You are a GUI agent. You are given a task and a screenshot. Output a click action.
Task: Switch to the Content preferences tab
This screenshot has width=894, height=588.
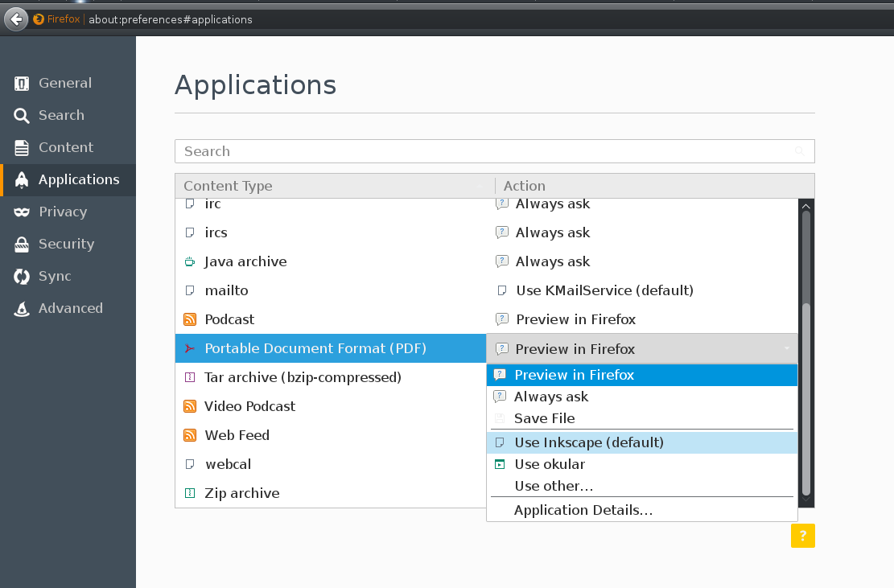pos(65,147)
